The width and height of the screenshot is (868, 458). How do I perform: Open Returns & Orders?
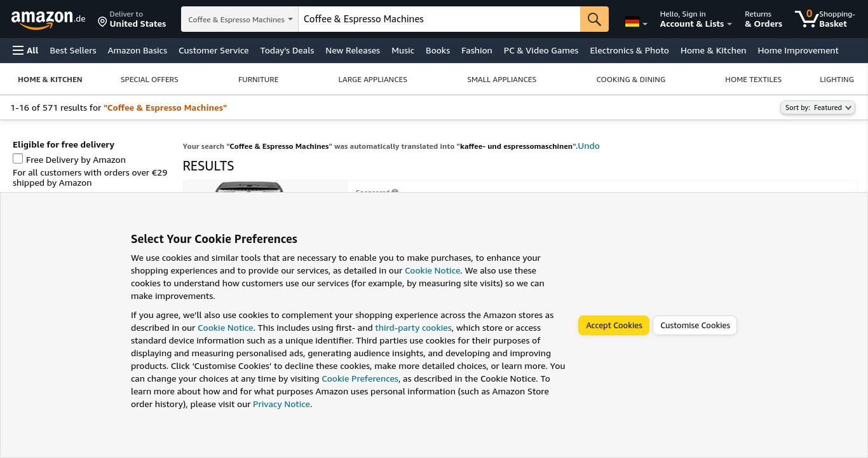763,19
